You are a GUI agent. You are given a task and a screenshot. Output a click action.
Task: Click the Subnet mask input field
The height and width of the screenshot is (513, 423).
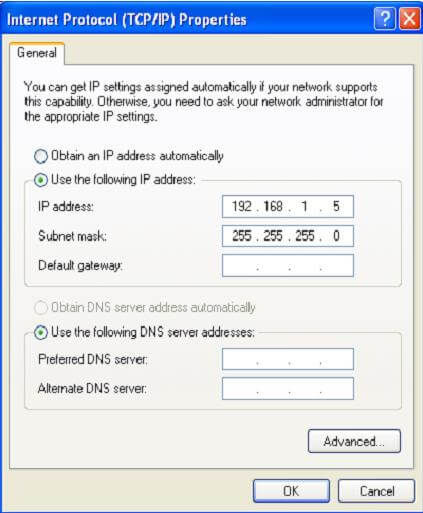point(288,236)
